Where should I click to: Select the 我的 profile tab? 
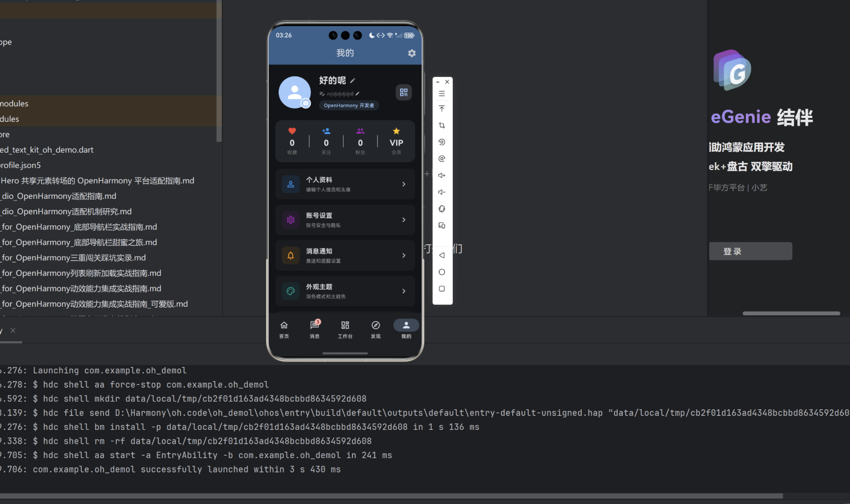pyautogui.click(x=406, y=329)
